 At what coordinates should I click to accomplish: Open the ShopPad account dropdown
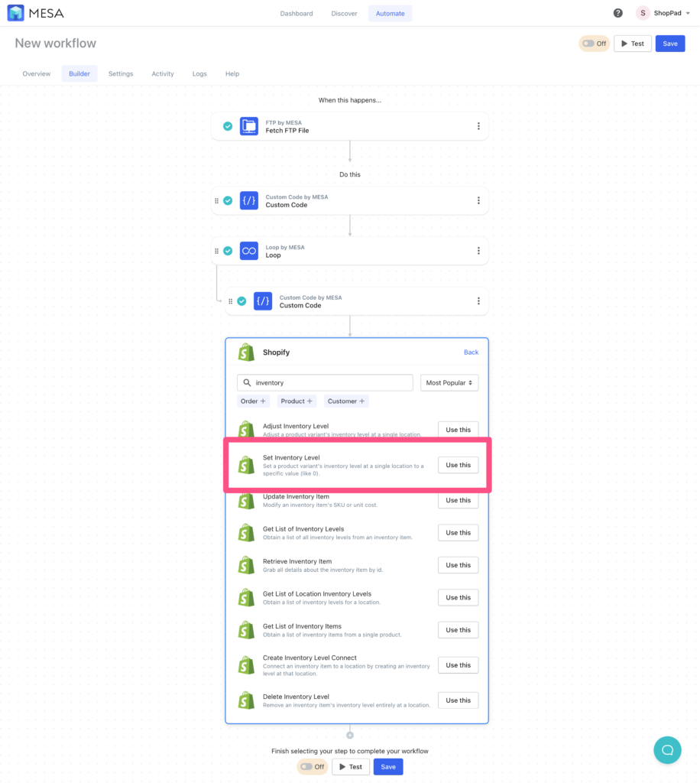tap(662, 12)
